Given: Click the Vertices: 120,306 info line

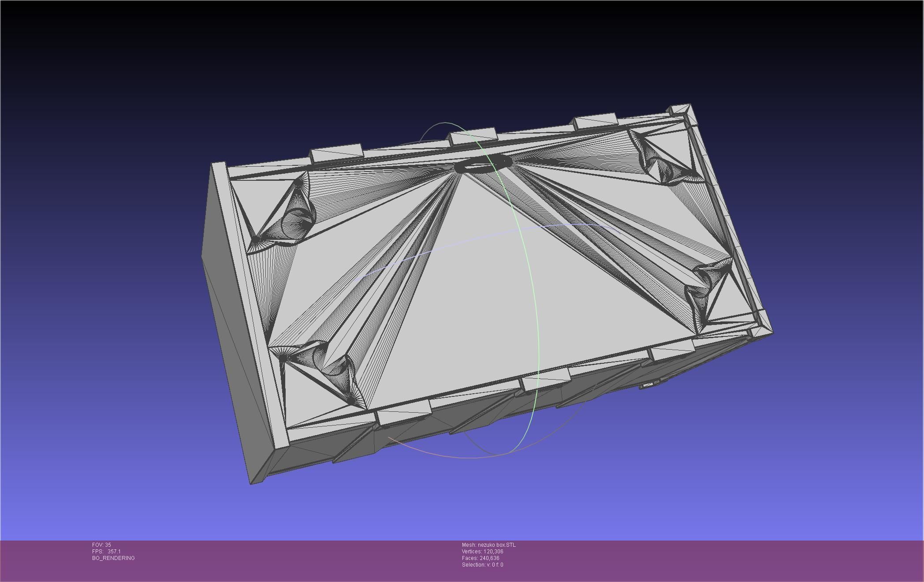Looking at the screenshot, I should point(482,552).
